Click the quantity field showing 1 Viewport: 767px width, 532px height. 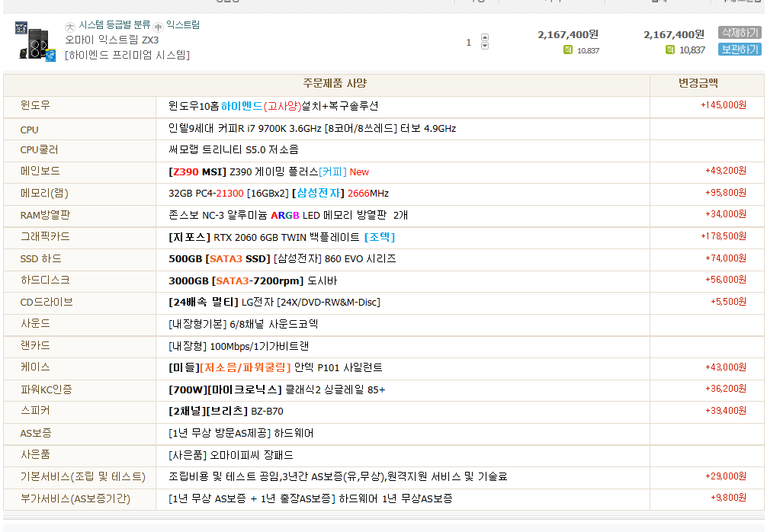click(x=469, y=43)
